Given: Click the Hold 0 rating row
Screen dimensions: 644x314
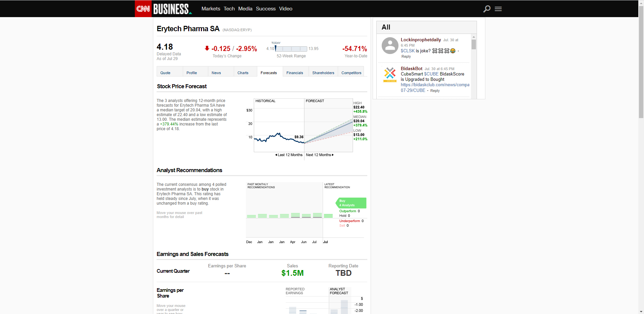Looking at the screenshot, I should coord(344,216).
